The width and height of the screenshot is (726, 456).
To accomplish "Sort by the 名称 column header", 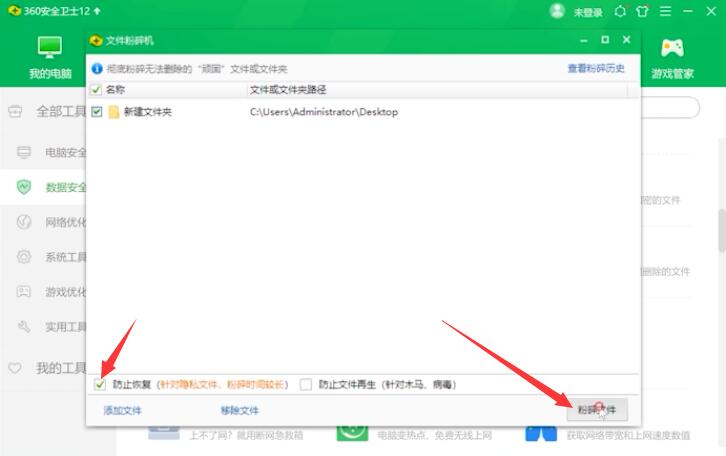I will coord(115,89).
